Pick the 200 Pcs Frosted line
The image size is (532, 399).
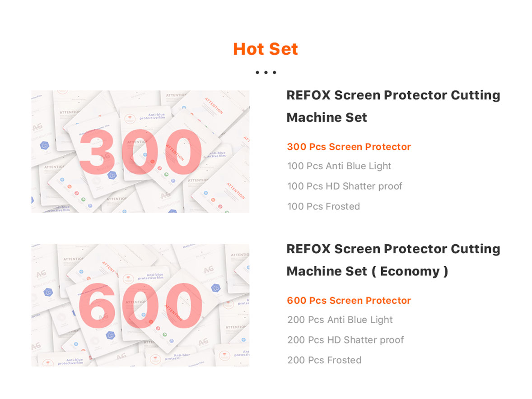click(x=324, y=360)
